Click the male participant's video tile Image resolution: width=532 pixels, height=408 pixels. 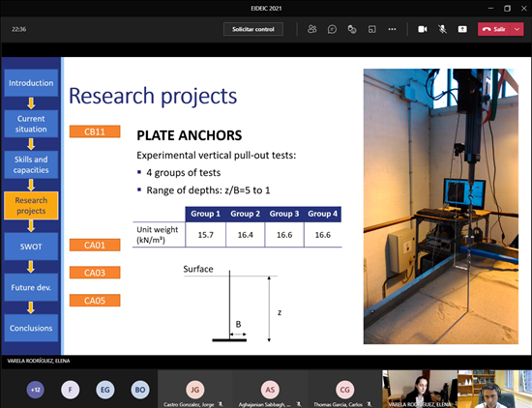tap(494, 389)
